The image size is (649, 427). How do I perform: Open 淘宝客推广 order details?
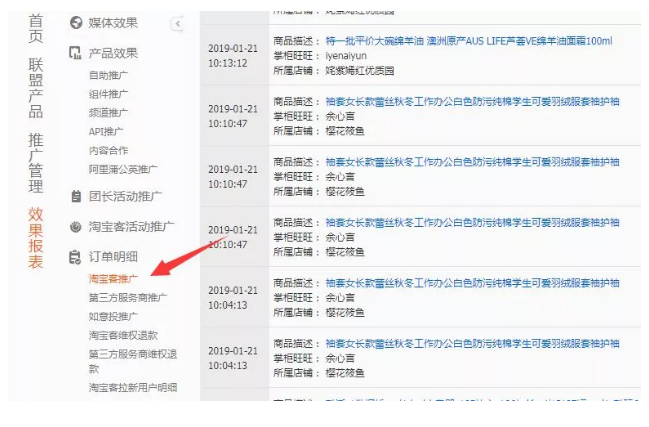(x=113, y=279)
